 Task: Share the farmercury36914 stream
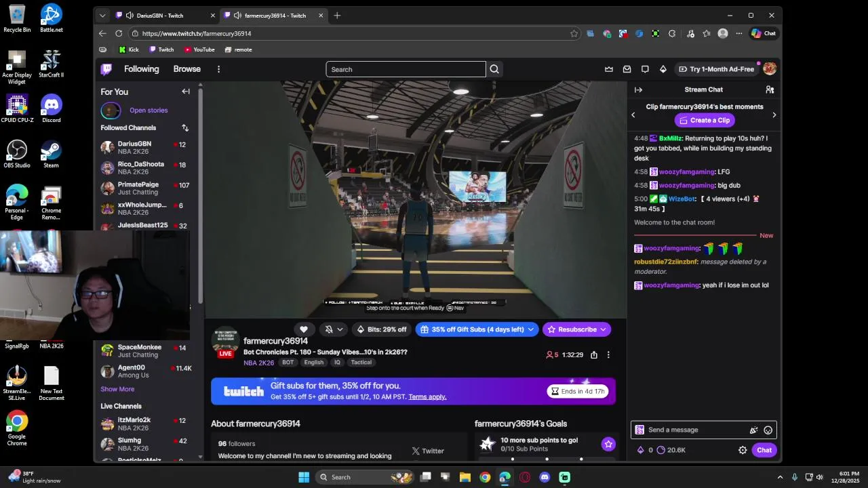tap(594, 354)
